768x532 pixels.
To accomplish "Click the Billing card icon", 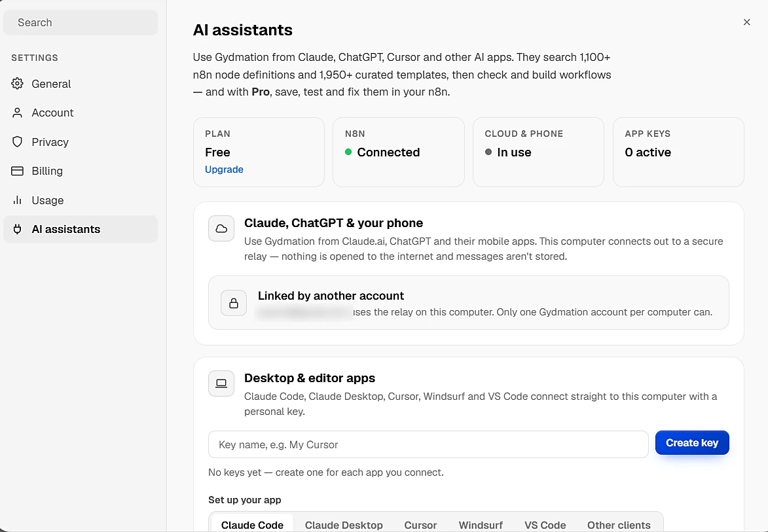I will pyautogui.click(x=17, y=171).
